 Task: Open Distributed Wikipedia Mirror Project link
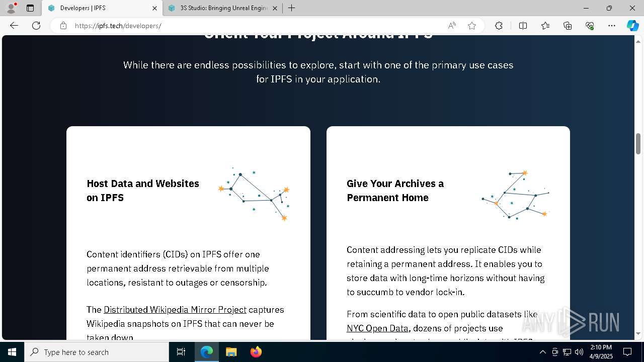click(175, 310)
